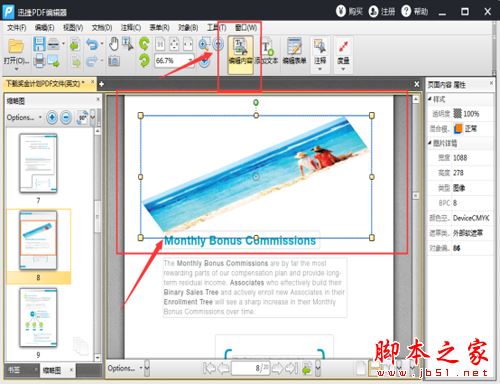Click the Open folder icon
Image resolution: width=500 pixels, height=384 pixels.
16,46
